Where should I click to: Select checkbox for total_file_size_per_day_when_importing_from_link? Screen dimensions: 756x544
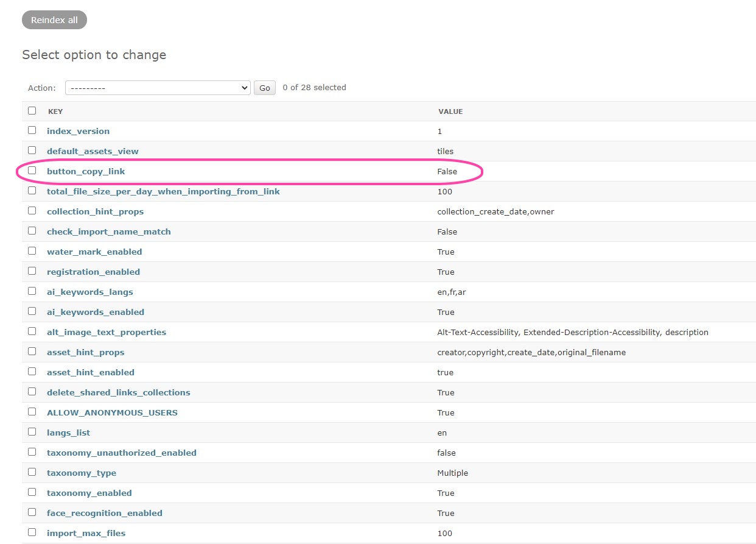coord(32,191)
